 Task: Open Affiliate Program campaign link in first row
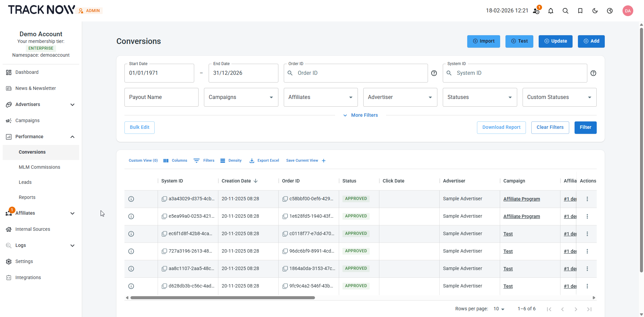pos(522,199)
